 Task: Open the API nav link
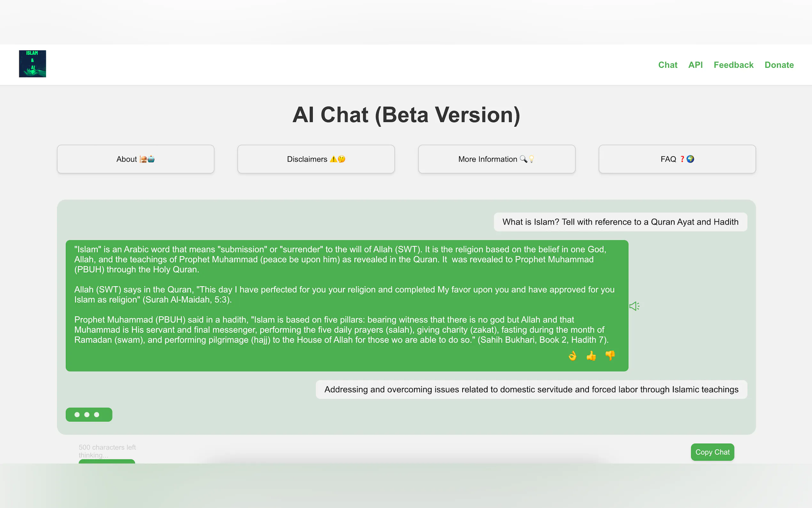coord(695,65)
